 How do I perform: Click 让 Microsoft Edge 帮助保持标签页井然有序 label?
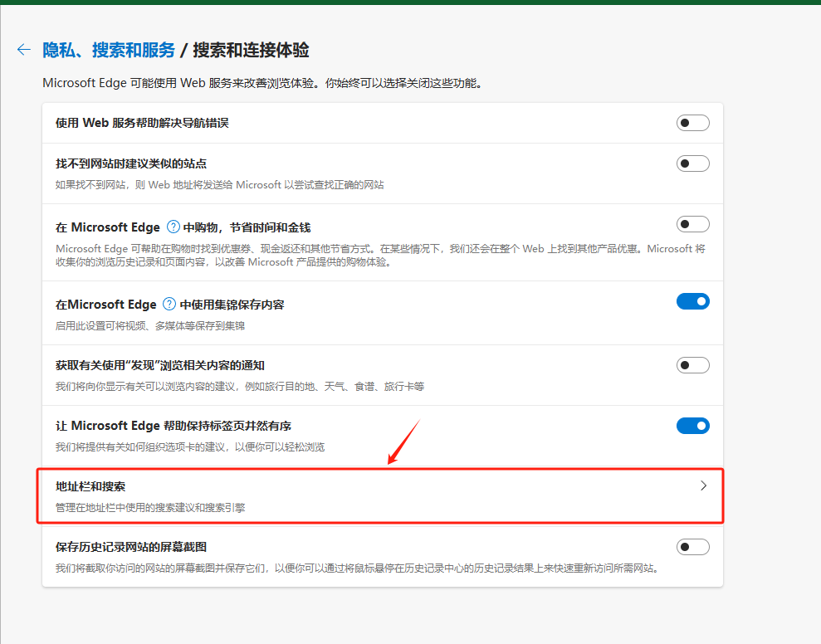173,426
